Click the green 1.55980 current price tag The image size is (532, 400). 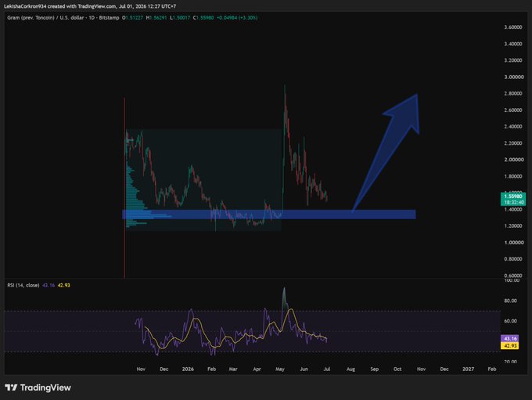point(513,196)
